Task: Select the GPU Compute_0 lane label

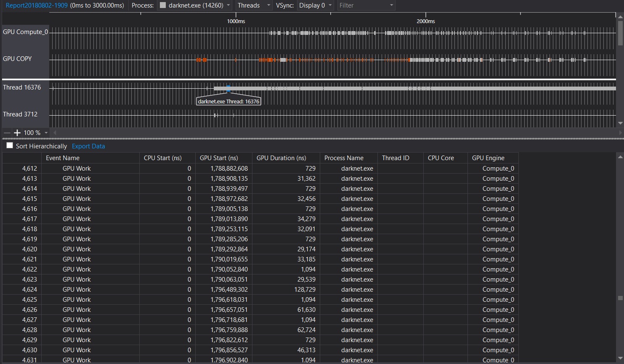Action: tap(25, 32)
